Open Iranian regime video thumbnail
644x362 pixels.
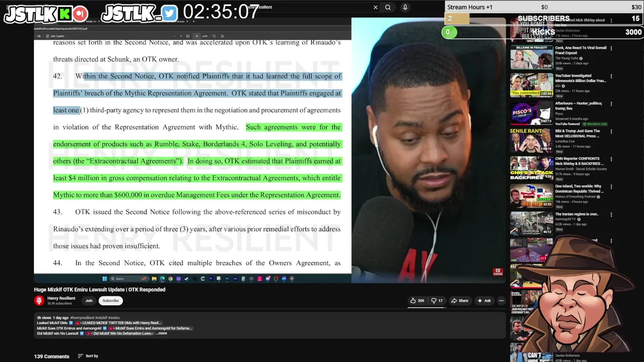[x=531, y=223]
